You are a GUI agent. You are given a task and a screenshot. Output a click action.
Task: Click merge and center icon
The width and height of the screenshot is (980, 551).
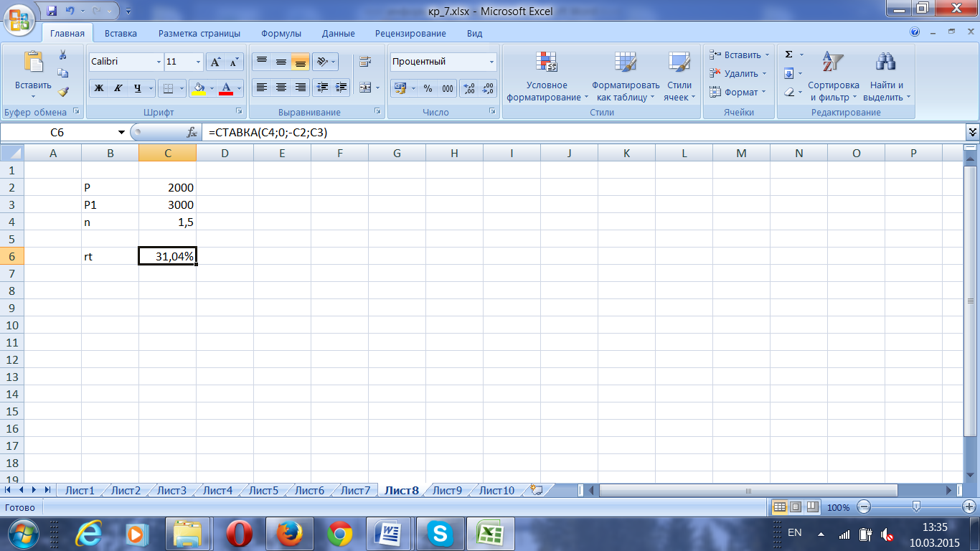click(364, 88)
